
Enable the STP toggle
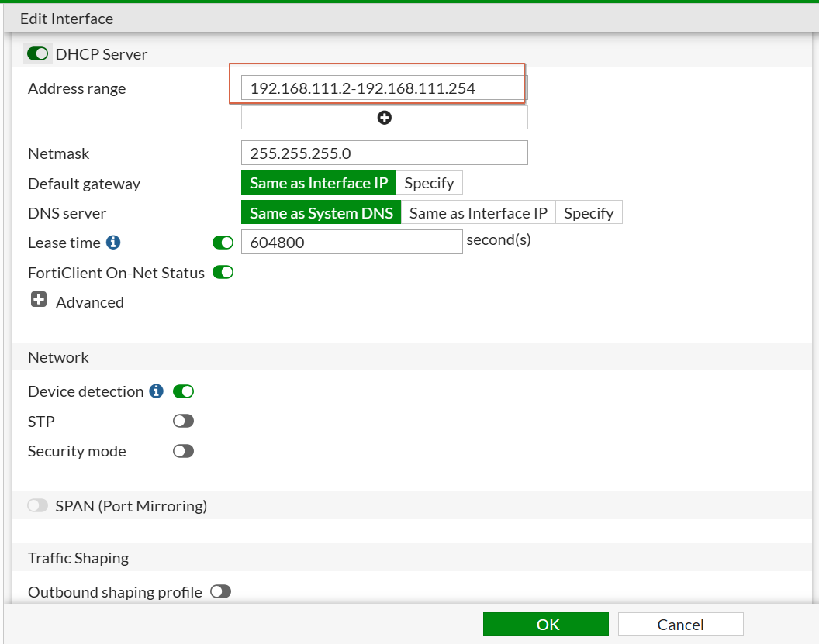pyautogui.click(x=183, y=421)
